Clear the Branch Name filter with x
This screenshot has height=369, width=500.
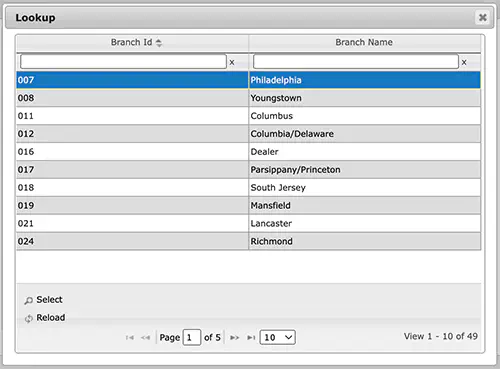tap(464, 62)
